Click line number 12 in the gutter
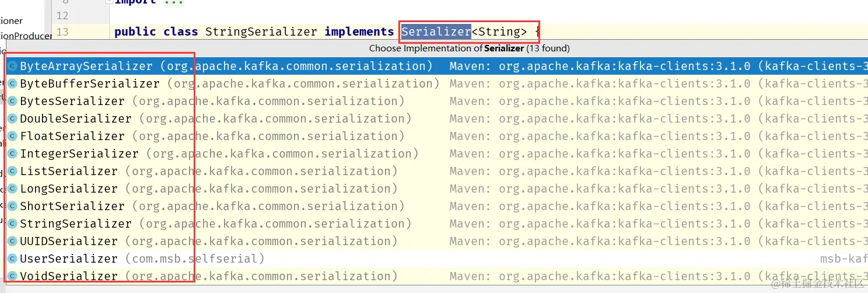Viewport: 868px width, 293px height. (x=62, y=15)
